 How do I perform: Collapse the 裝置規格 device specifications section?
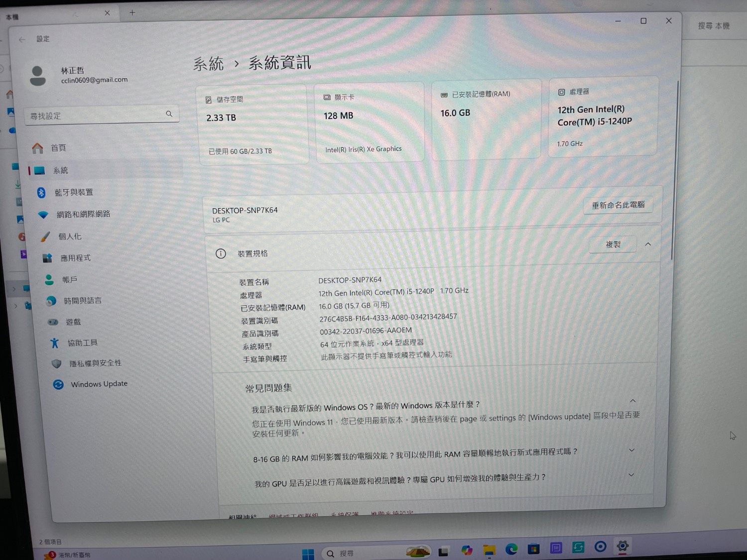[648, 244]
